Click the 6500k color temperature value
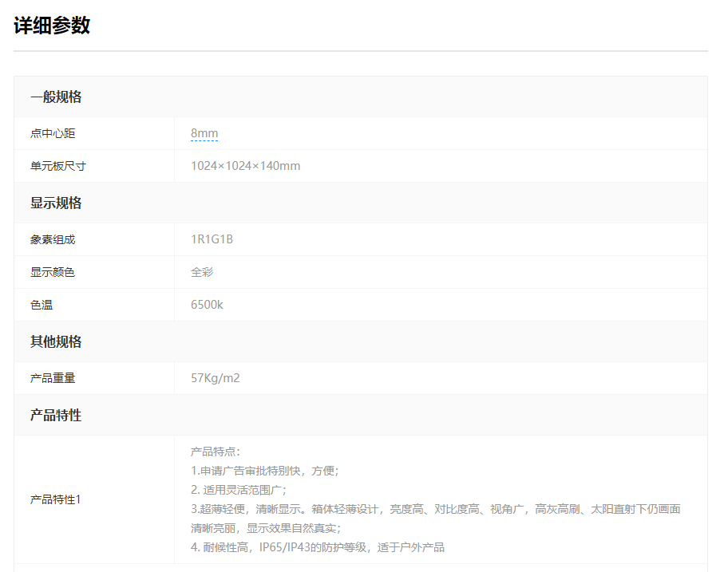The height and width of the screenshot is (572, 728). pos(207,305)
